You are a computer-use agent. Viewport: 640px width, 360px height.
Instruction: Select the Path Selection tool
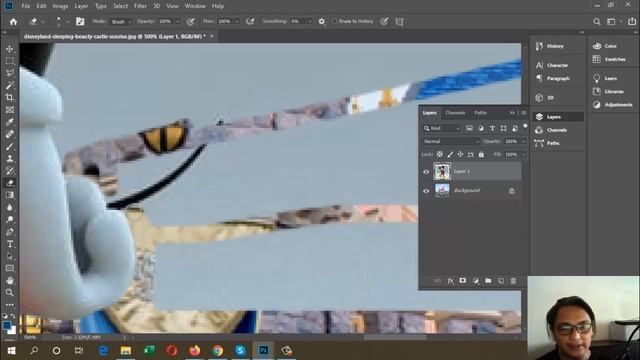[10, 256]
